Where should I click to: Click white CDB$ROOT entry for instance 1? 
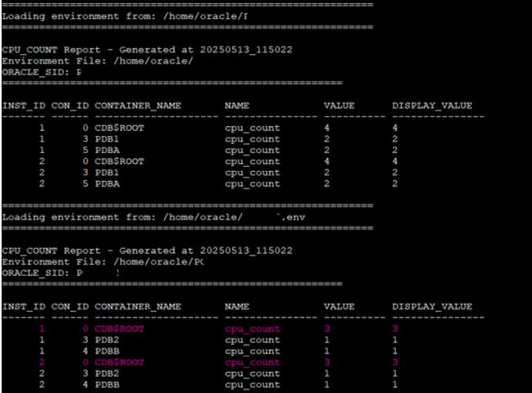point(119,128)
